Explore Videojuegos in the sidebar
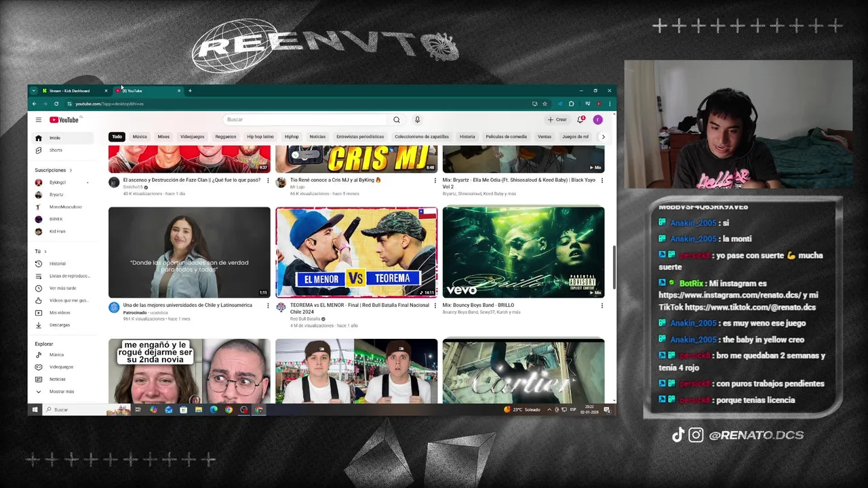The image size is (868, 488). point(62,367)
